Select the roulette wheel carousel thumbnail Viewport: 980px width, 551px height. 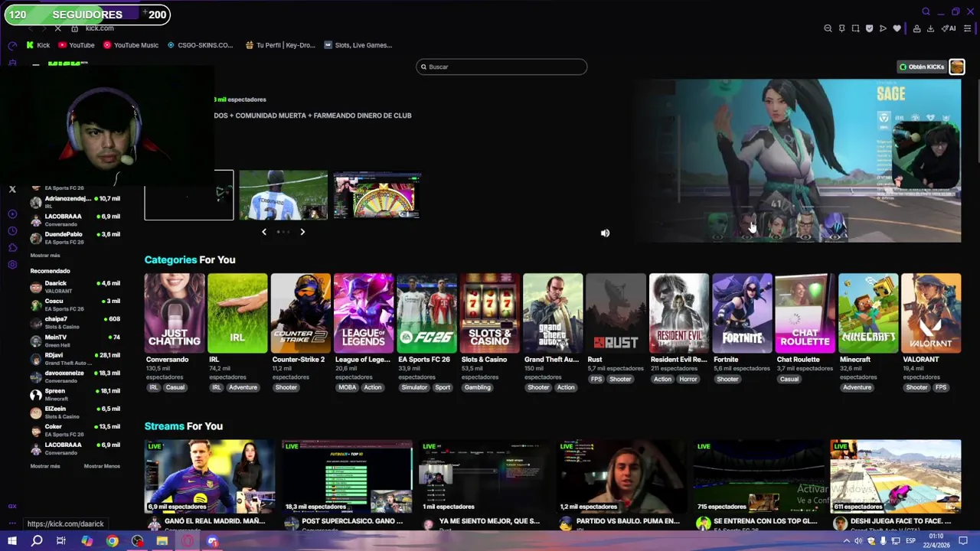377,195
